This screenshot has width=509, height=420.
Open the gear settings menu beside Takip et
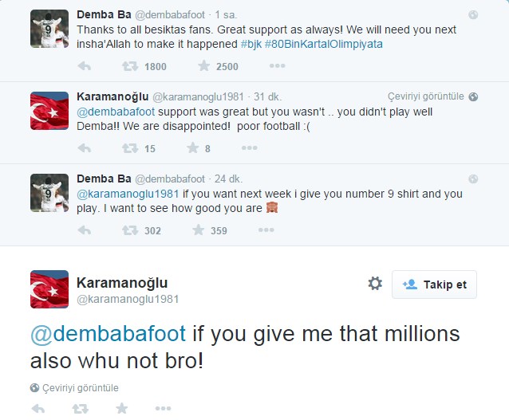coord(375,284)
